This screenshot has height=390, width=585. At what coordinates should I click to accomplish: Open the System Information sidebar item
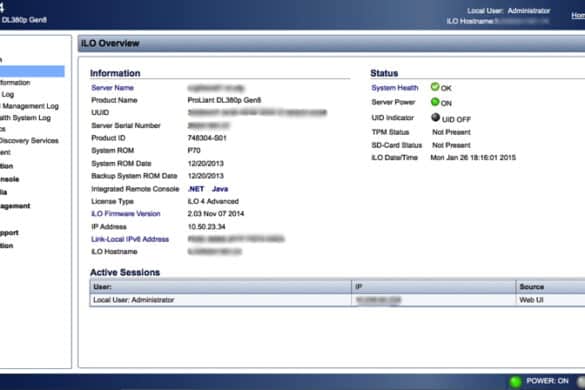click(15, 82)
